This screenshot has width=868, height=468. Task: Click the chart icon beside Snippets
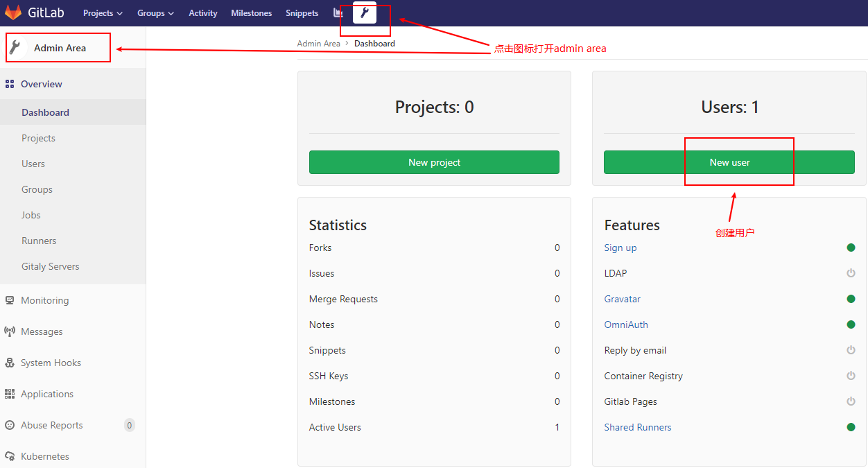tap(338, 12)
